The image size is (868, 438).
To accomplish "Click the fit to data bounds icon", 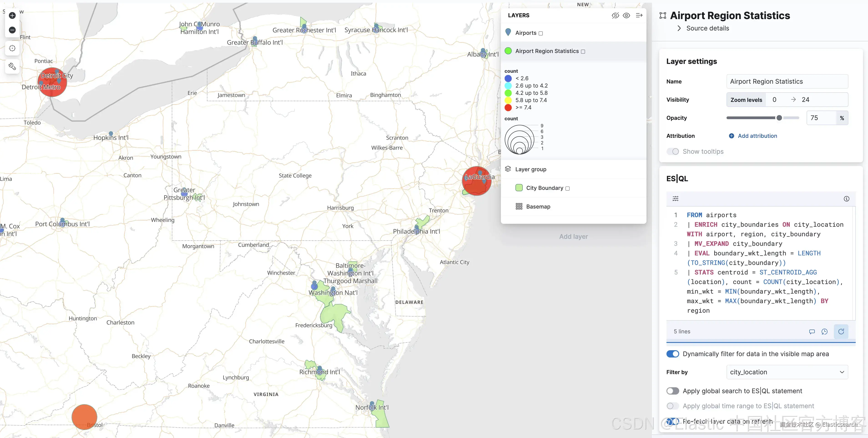I will (12, 48).
